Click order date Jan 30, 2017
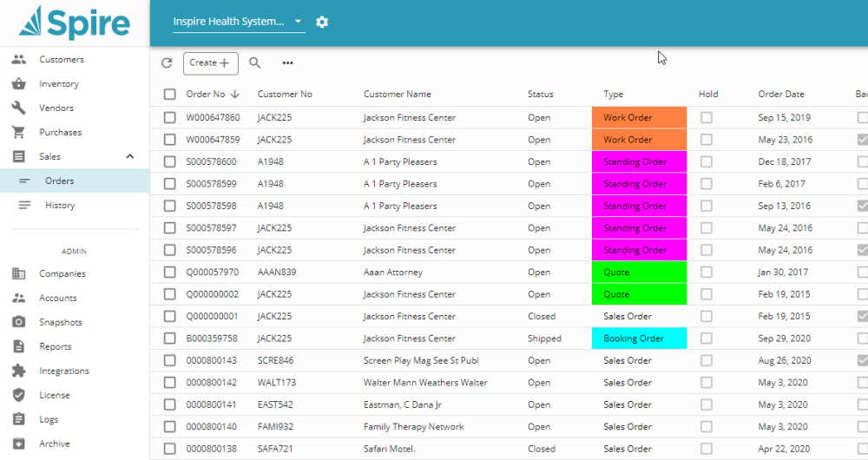The height and width of the screenshot is (460, 868). [x=783, y=273]
